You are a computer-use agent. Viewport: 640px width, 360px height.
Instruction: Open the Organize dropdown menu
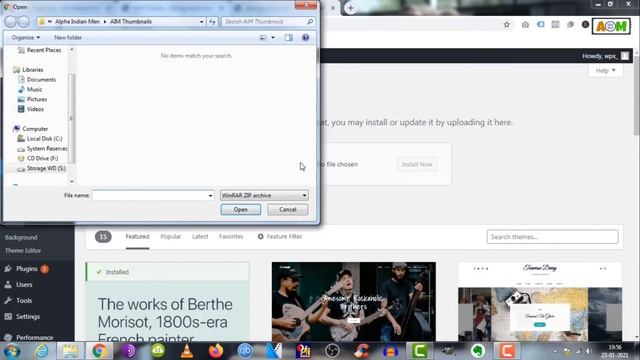[x=26, y=38]
